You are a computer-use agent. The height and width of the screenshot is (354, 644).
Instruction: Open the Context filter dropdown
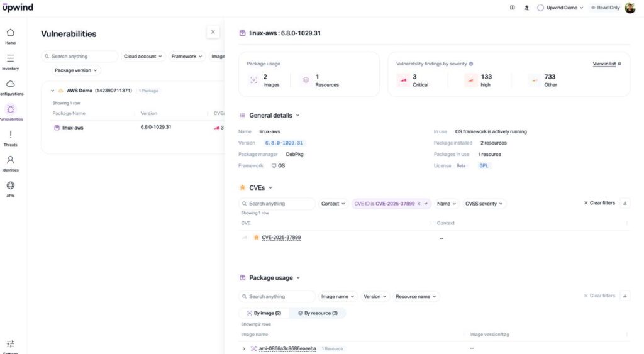(x=333, y=204)
